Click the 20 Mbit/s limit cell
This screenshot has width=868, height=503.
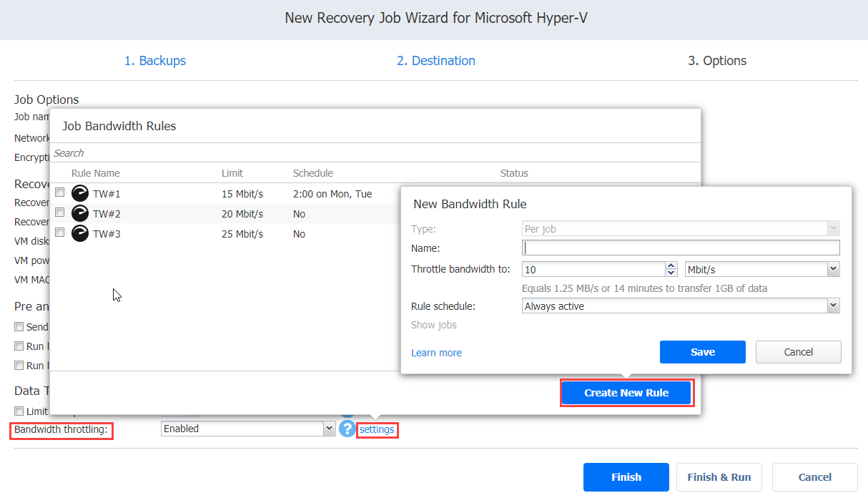click(242, 214)
